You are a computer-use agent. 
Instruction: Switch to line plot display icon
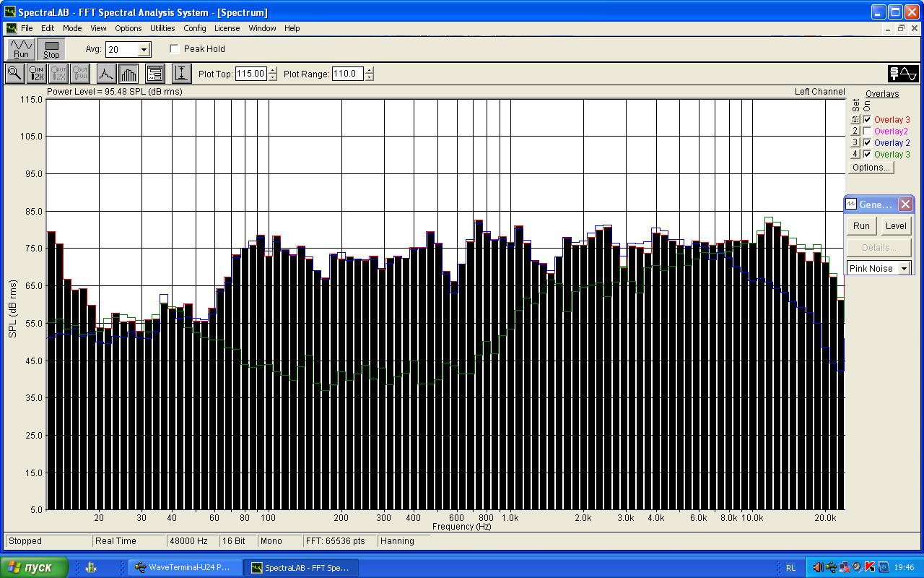(106, 73)
